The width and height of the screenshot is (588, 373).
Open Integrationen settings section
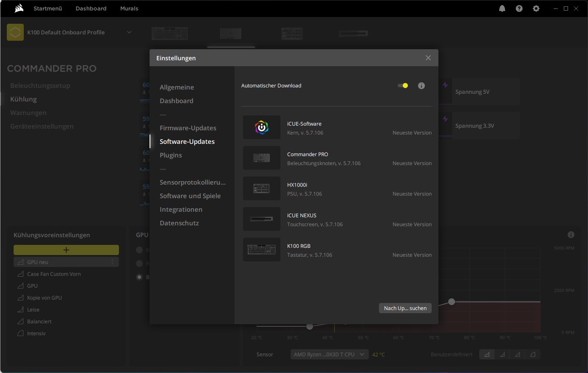coord(181,209)
